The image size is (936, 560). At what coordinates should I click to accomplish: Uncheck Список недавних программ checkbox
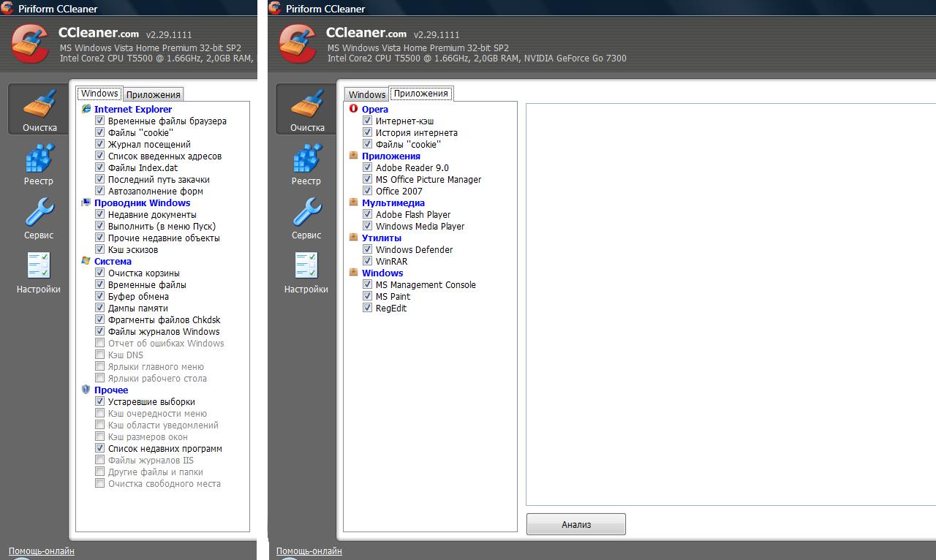click(x=100, y=448)
